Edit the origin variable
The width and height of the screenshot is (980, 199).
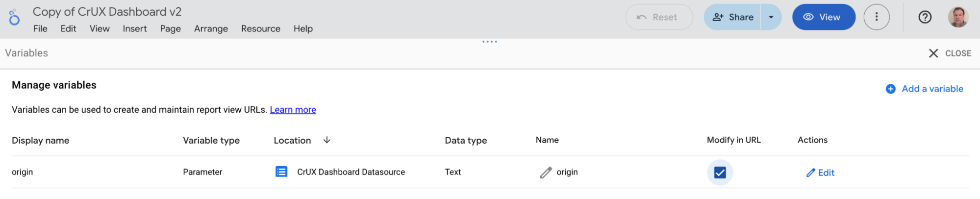pyautogui.click(x=821, y=173)
